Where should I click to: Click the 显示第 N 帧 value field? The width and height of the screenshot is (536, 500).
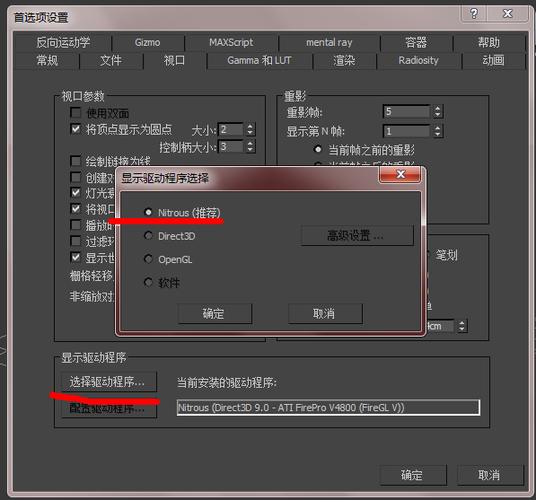(406, 131)
